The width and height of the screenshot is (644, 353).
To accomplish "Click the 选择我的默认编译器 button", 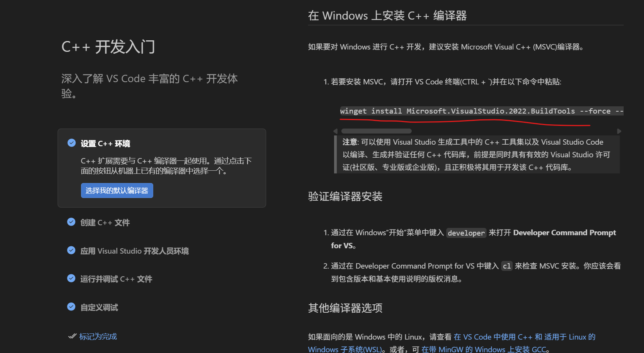I will click(x=117, y=191).
